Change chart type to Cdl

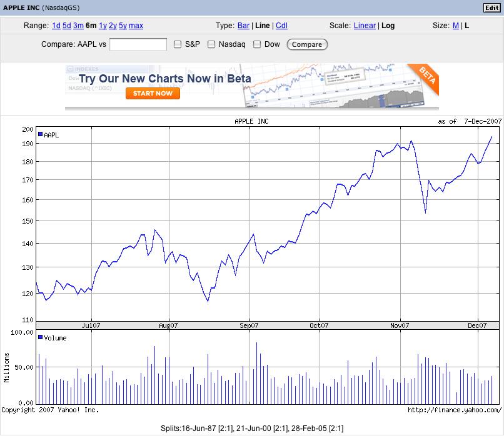pyautogui.click(x=281, y=26)
